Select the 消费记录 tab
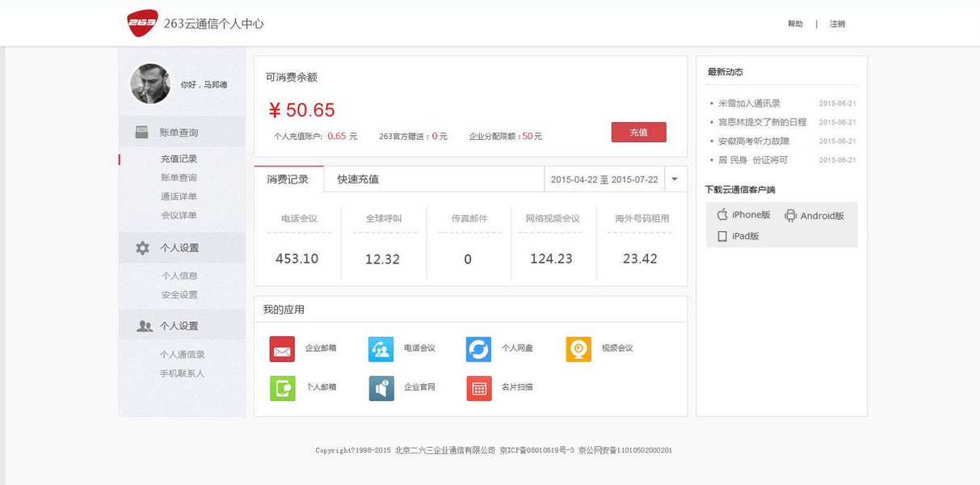The image size is (980, 485). pos(288,179)
